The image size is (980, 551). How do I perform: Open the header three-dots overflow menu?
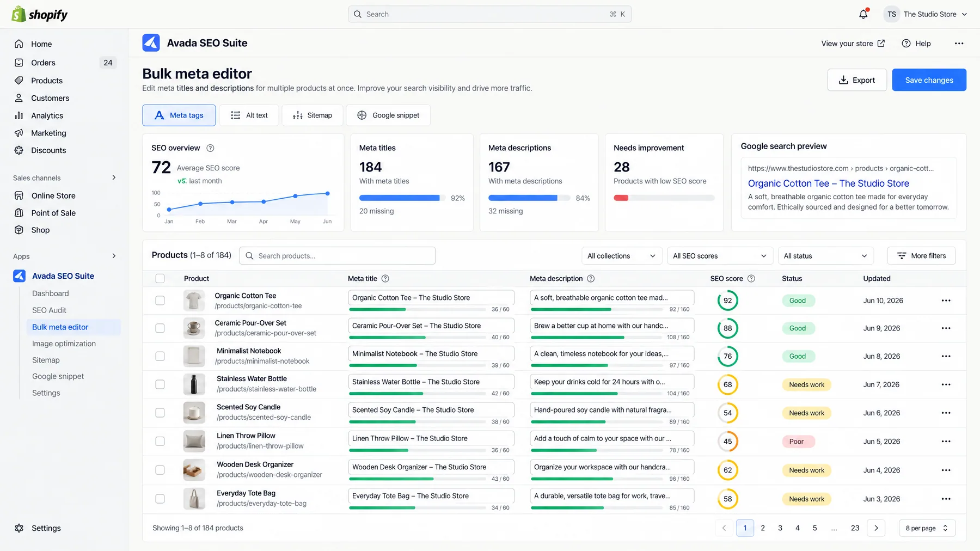959,44
